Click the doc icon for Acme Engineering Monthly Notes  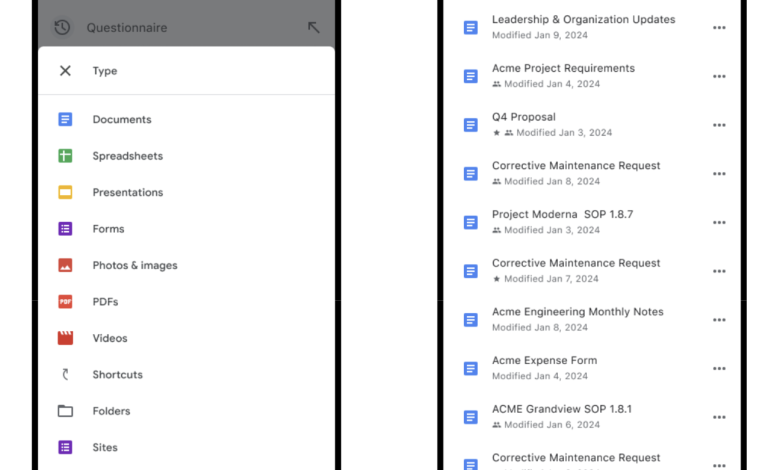[x=471, y=320]
